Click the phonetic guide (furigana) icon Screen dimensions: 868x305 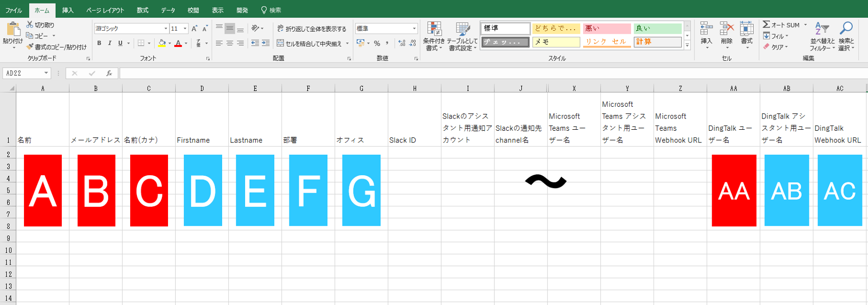click(x=199, y=43)
